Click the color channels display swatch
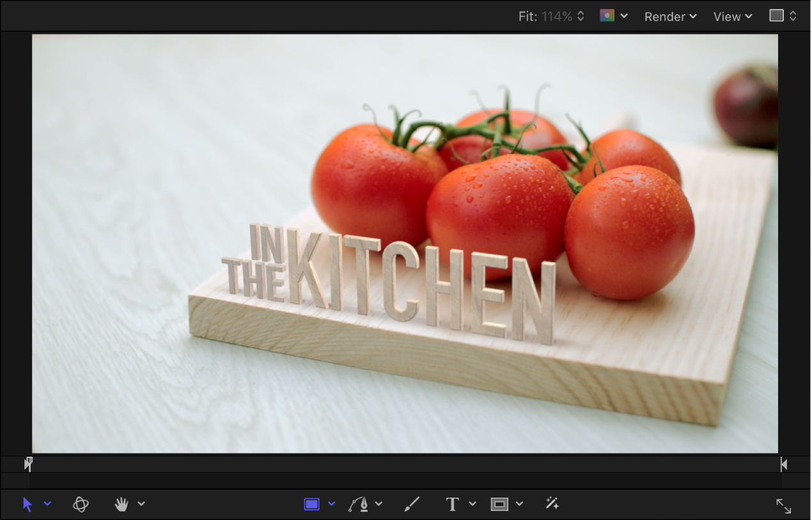This screenshot has width=812, height=520. 606,15
